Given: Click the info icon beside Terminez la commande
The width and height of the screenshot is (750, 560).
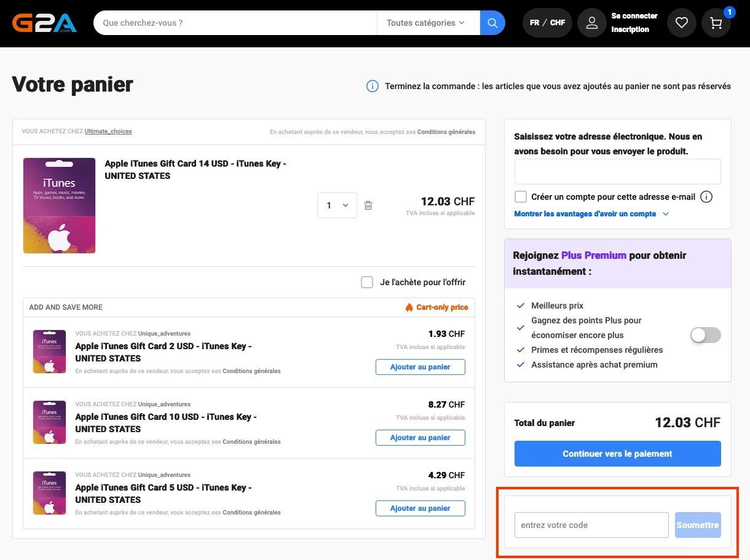Looking at the screenshot, I should 372,86.
